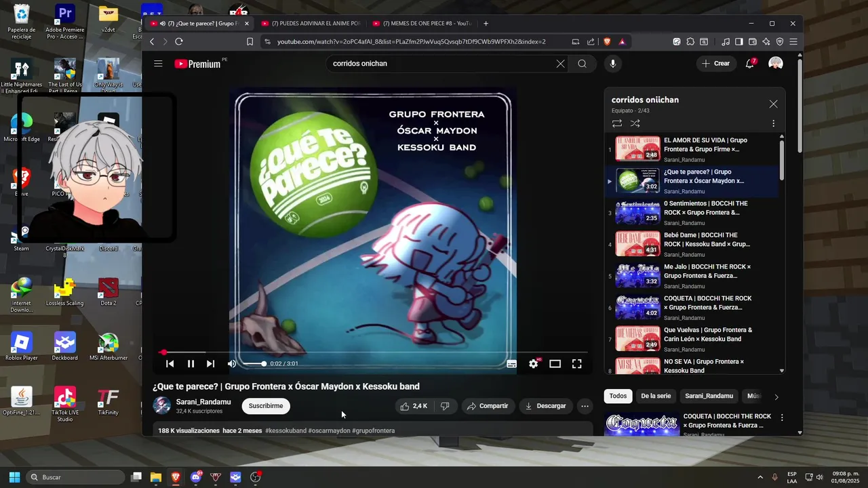Open the account avatar menu

point(776,64)
